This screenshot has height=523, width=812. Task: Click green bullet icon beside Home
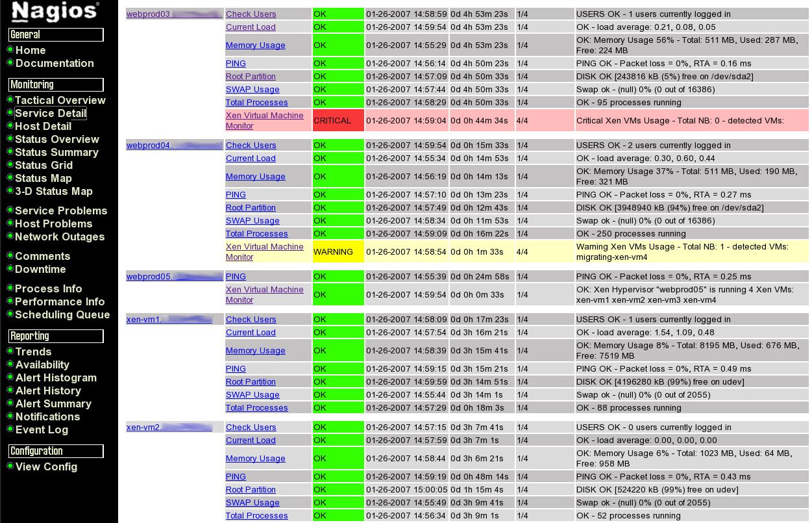[x=10, y=50]
